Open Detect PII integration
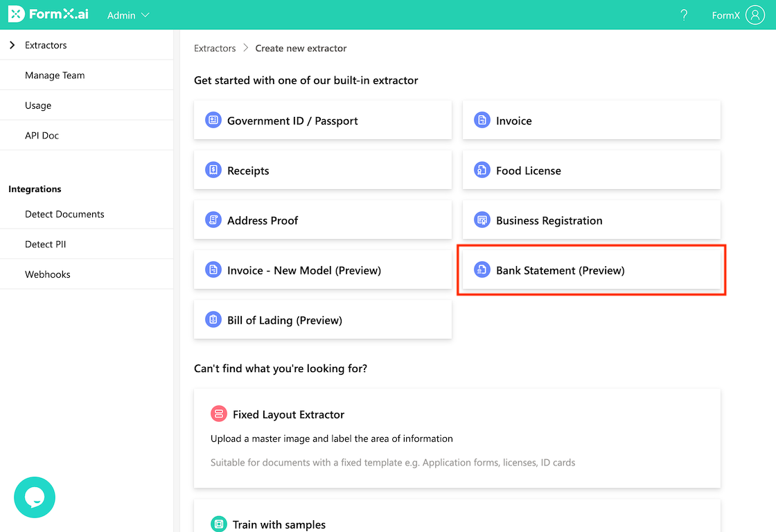The height and width of the screenshot is (532, 776). [87, 245]
